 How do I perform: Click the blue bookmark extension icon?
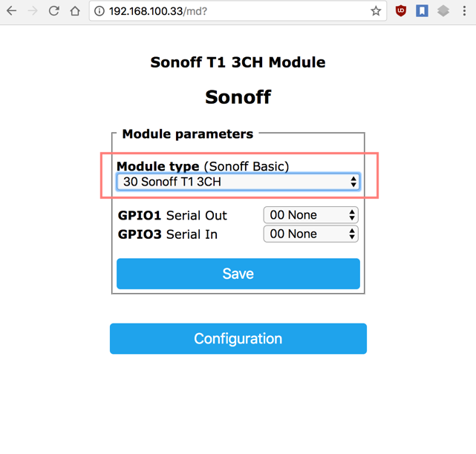point(422,11)
